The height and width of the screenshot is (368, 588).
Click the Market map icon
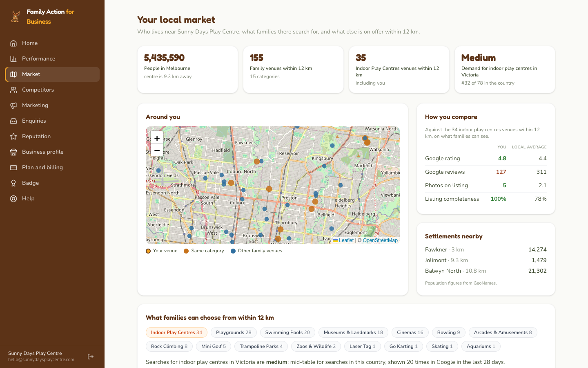click(13, 74)
